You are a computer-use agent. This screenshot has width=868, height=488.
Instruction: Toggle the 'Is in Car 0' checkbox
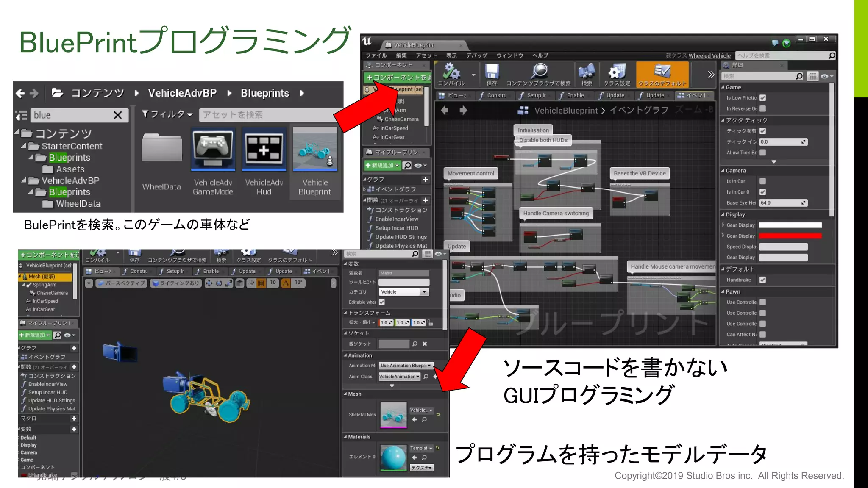(x=763, y=192)
